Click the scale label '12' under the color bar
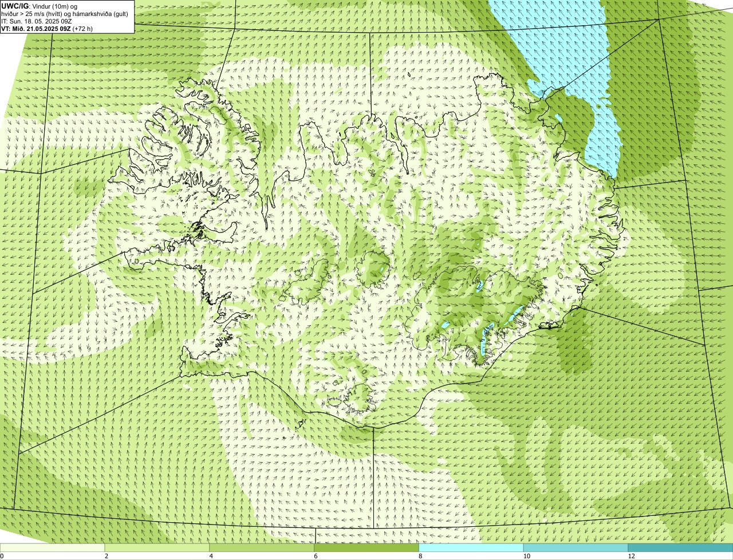The height and width of the screenshot is (560, 733). pyautogui.click(x=631, y=556)
